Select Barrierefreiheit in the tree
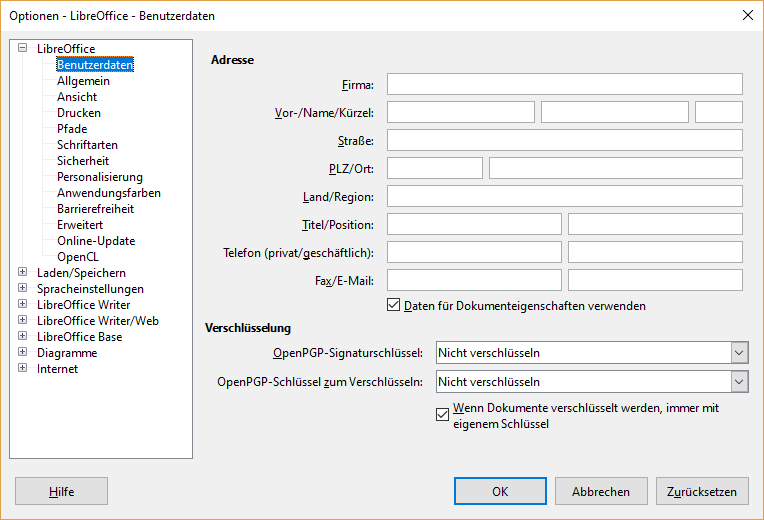764x520 pixels. 96,209
